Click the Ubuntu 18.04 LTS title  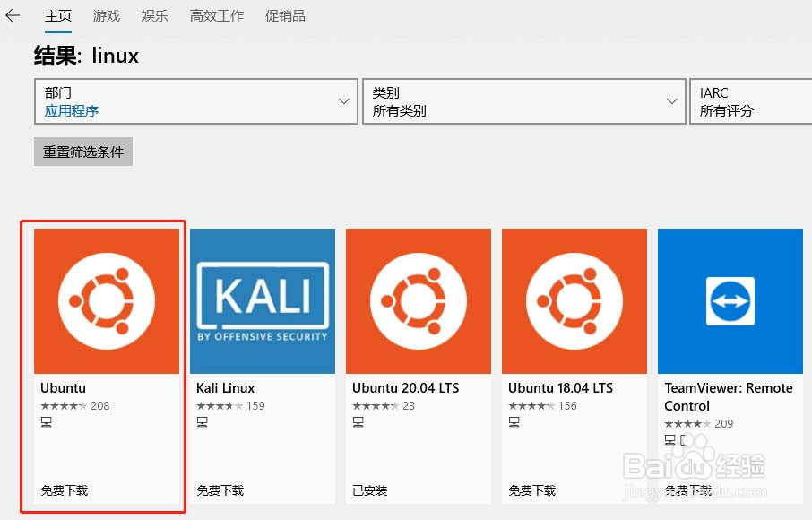point(560,388)
